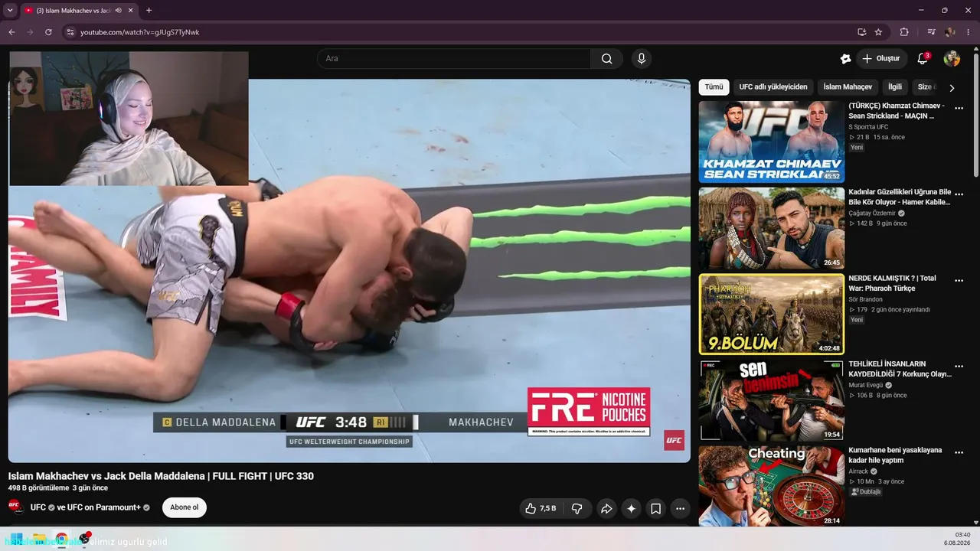The width and height of the screenshot is (980, 551).
Task: Open options for Khamzat Chimaev video
Action: coord(959,109)
